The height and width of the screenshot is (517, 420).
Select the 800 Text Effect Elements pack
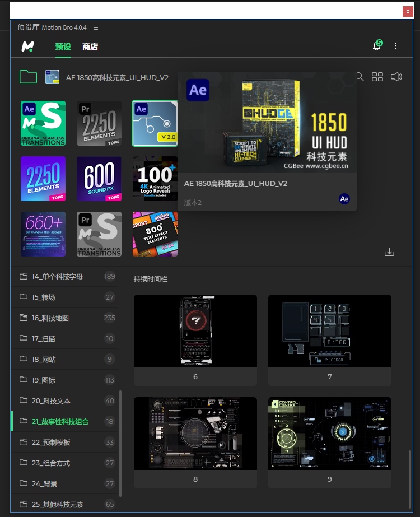155,234
